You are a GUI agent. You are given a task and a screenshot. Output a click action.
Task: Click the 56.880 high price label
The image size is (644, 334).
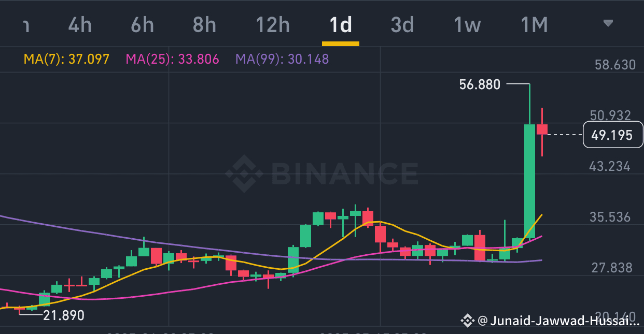tap(480, 84)
